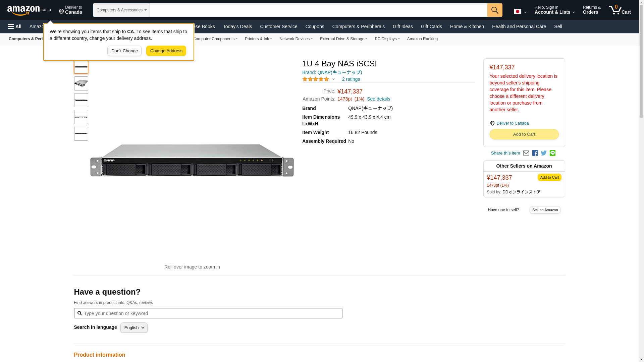The width and height of the screenshot is (644, 362).
Task: Open the English search language dropdown
Action: pos(134,328)
